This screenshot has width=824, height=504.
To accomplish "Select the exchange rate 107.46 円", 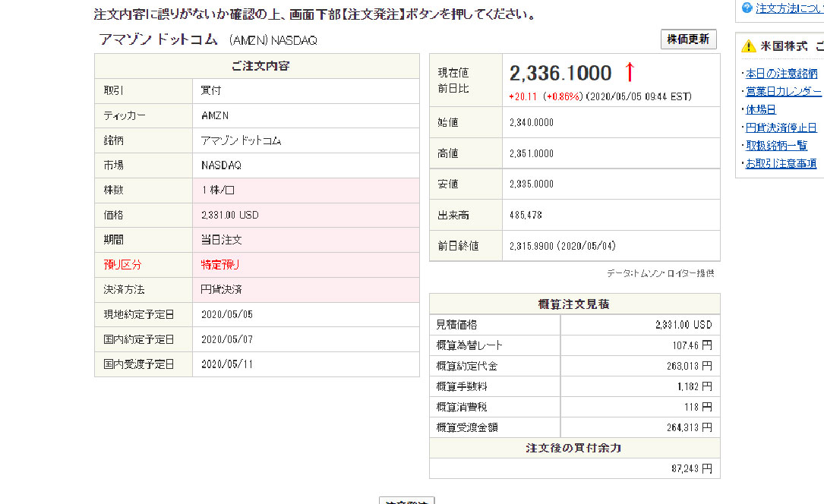I will click(x=692, y=345).
